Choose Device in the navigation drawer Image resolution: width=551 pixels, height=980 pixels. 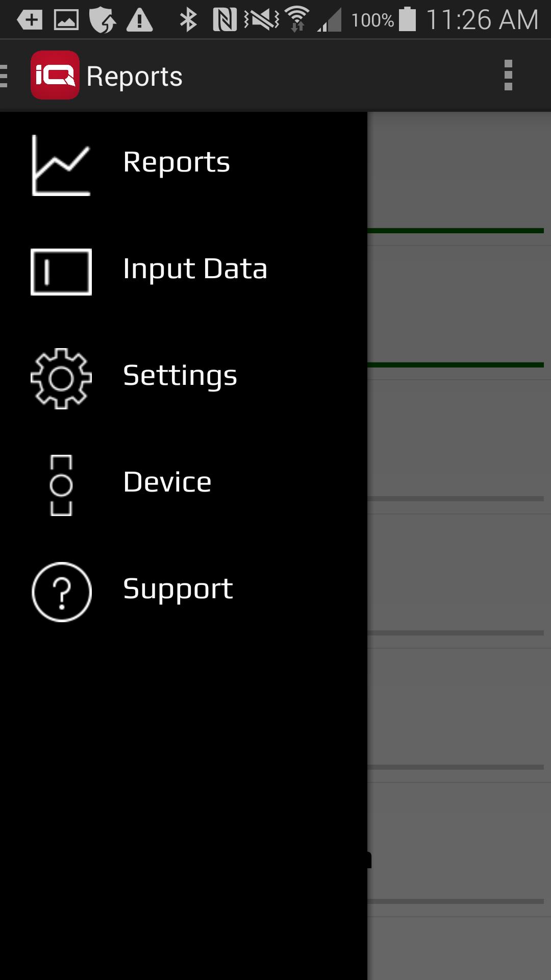(x=167, y=482)
